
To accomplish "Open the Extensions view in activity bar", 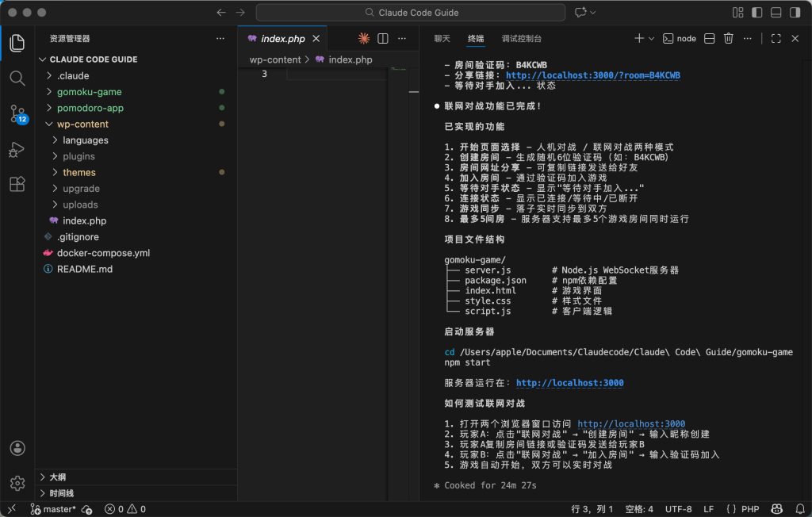I will coord(17,185).
